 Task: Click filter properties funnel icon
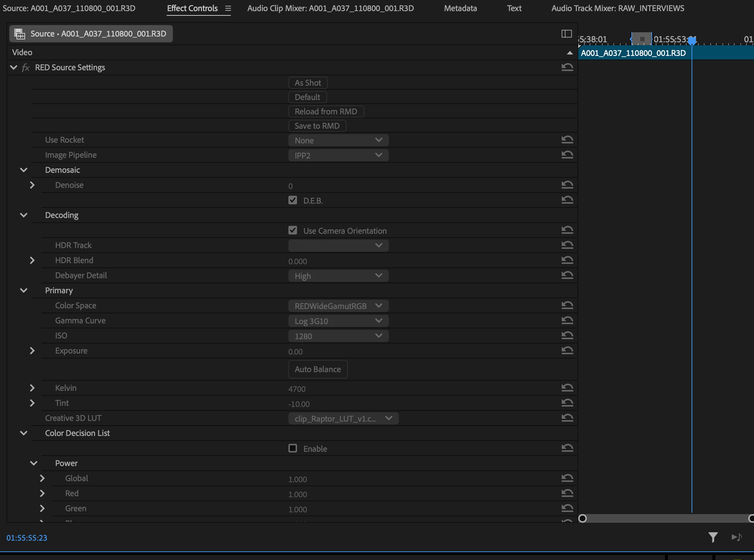click(x=713, y=537)
